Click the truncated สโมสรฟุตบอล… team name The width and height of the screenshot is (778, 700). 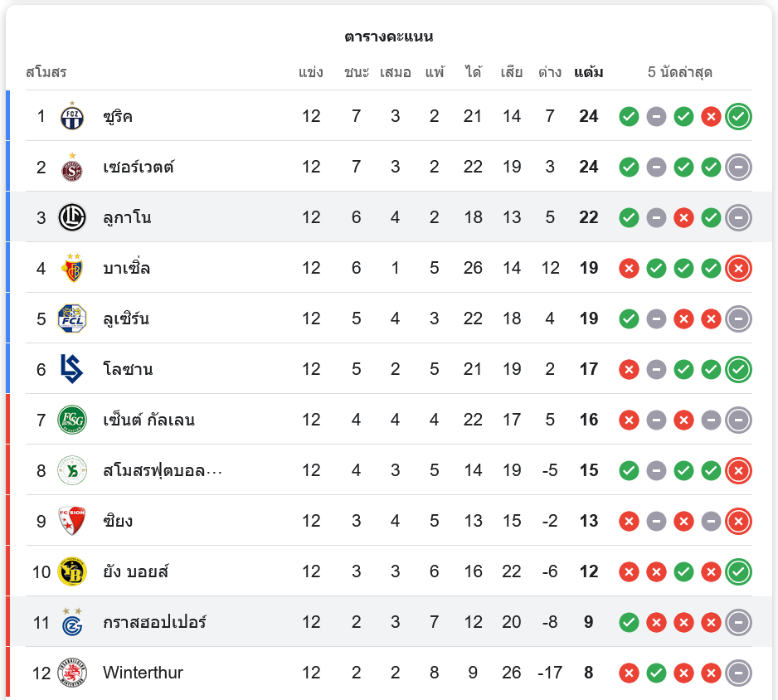point(163,470)
